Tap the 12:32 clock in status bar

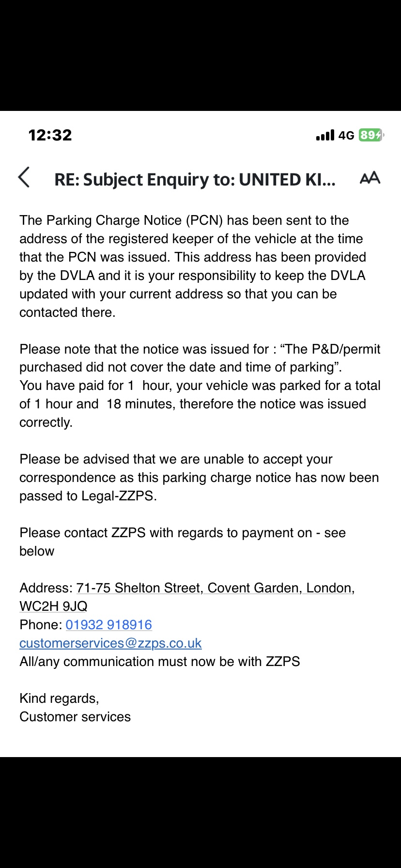[50, 135]
